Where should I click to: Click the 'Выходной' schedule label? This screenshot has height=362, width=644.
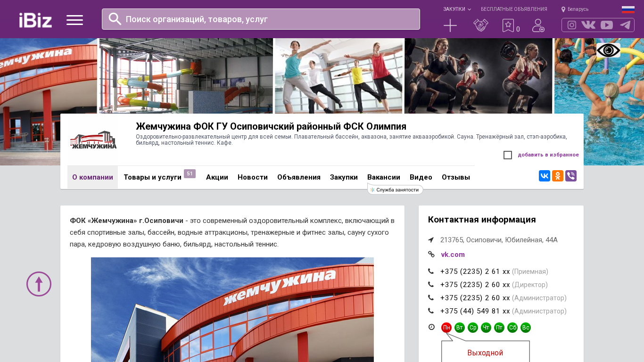(485, 353)
